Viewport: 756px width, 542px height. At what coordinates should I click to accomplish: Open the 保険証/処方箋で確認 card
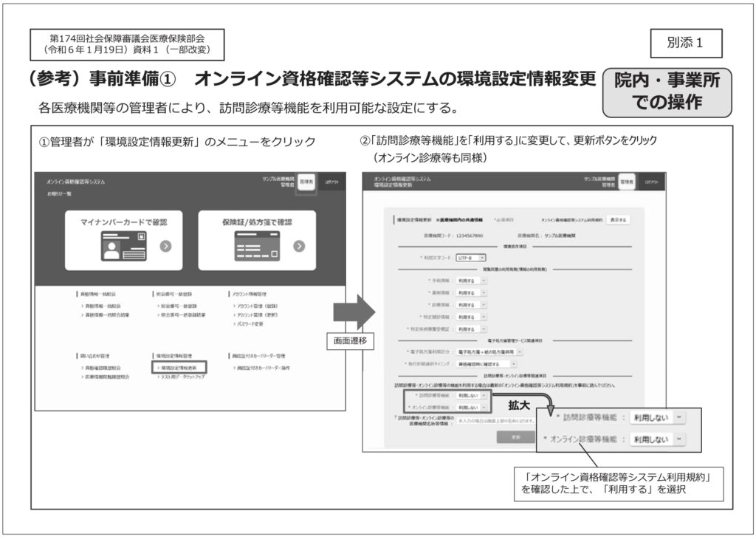point(257,240)
